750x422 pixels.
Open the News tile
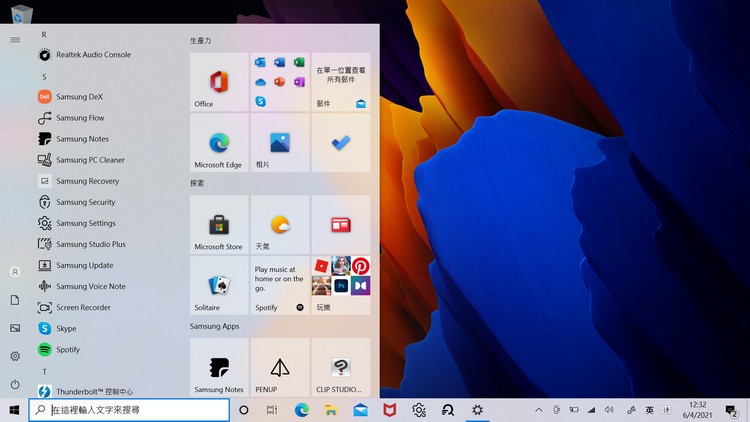pyautogui.click(x=341, y=224)
